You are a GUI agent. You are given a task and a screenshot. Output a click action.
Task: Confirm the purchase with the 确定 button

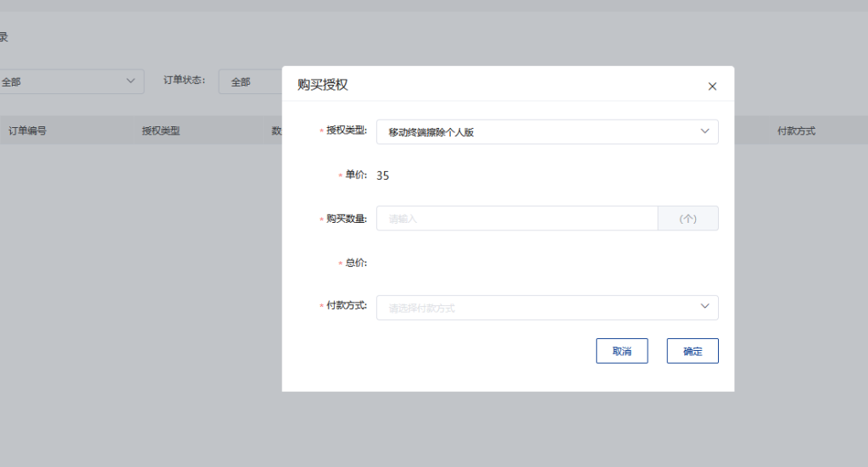(693, 351)
